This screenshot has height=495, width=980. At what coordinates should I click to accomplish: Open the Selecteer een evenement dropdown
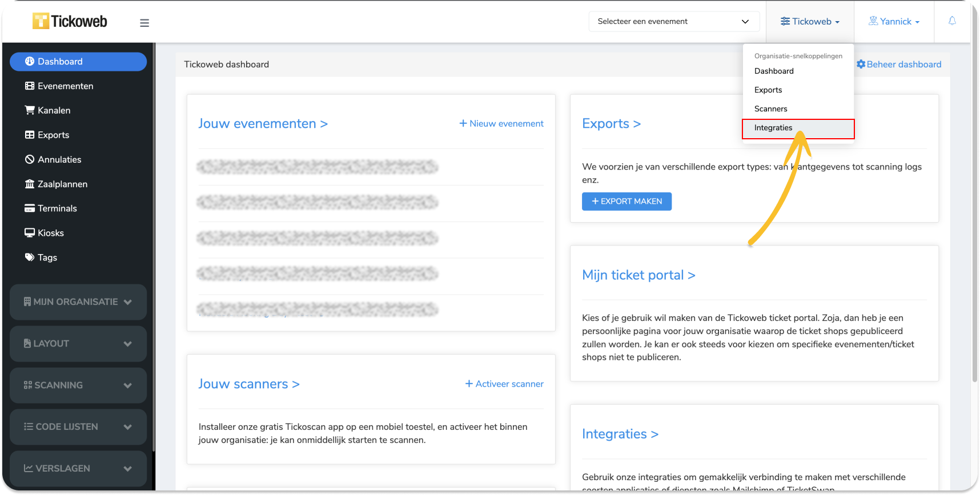674,22
